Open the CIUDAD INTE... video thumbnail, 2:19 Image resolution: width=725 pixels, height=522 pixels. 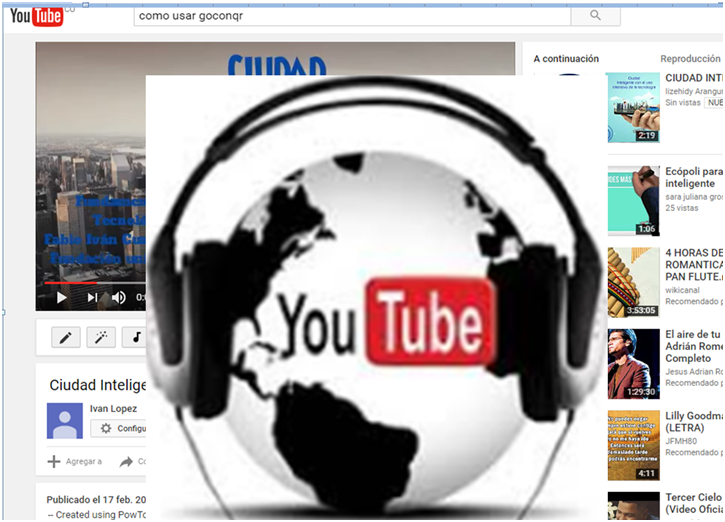pyautogui.click(x=633, y=107)
